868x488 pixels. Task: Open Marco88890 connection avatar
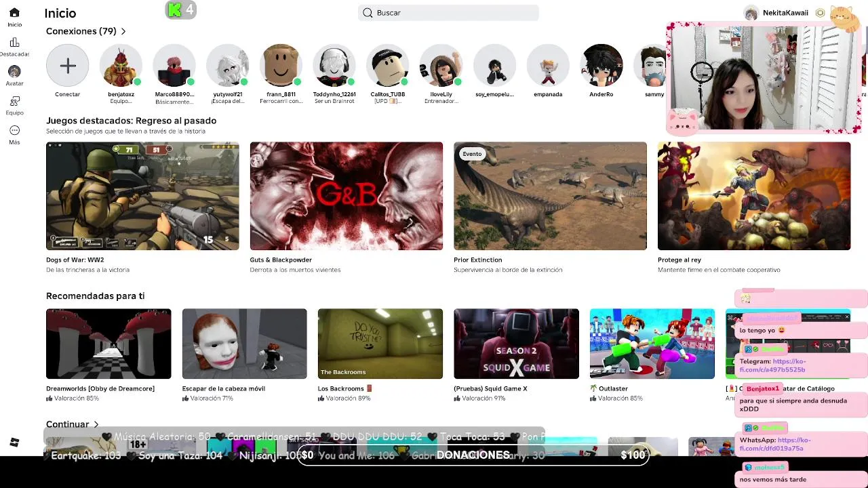point(174,66)
